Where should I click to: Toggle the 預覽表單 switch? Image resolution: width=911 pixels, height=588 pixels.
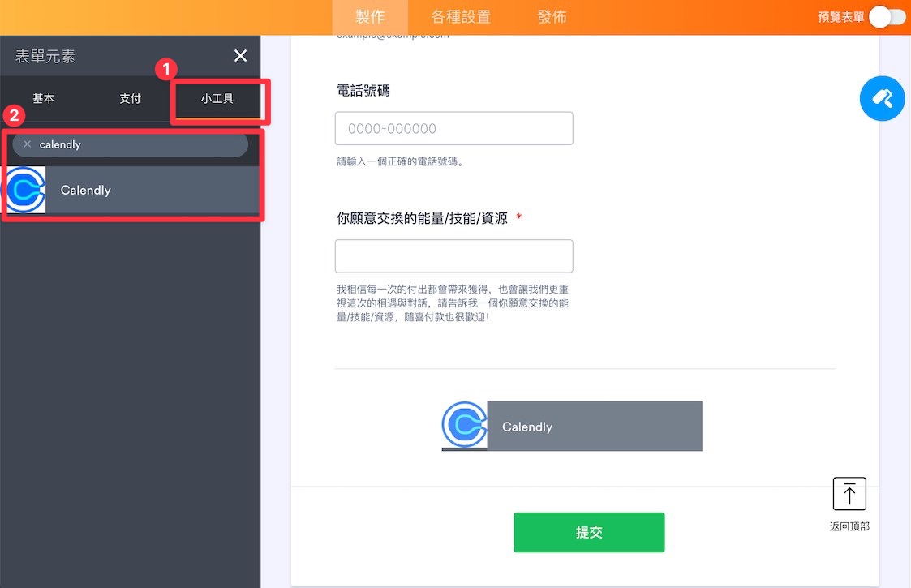[x=887, y=17]
